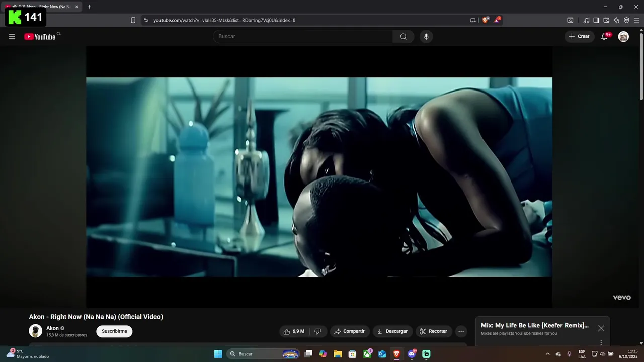Click the taskbar Buscar search box
Image resolution: width=644 pixels, height=362 pixels.
pyautogui.click(x=264, y=354)
